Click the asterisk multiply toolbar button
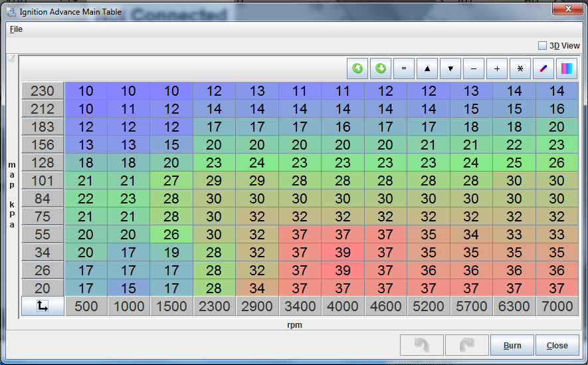Viewport: 588px width, 365px height. pyautogui.click(x=520, y=68)
